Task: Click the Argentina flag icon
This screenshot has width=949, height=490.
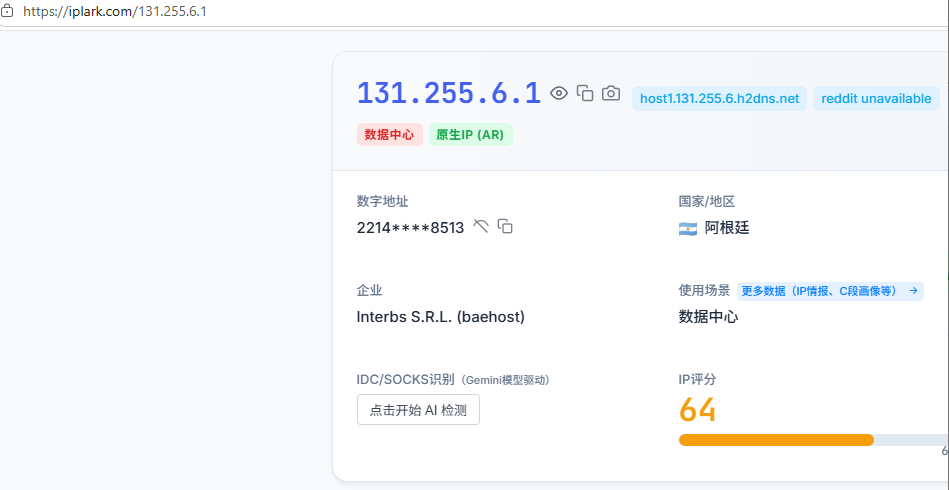Action: pyautogui.click(x=688, y=229)
